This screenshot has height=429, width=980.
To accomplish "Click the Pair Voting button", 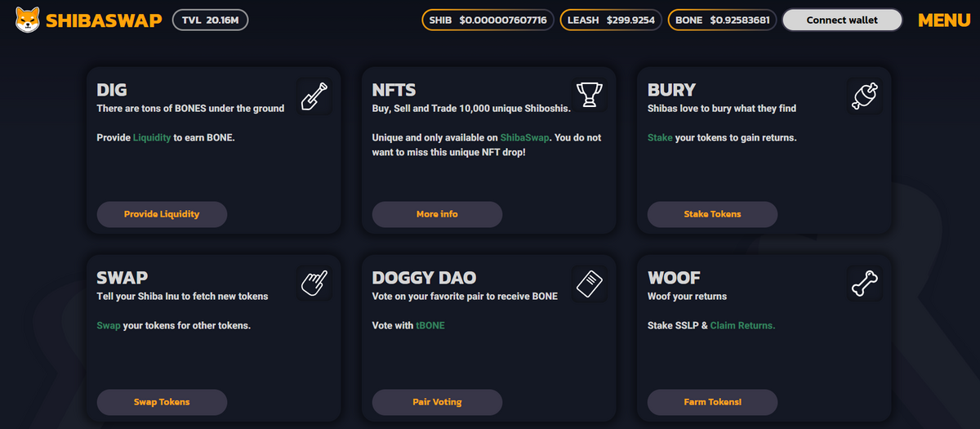I will coord(437,402).
